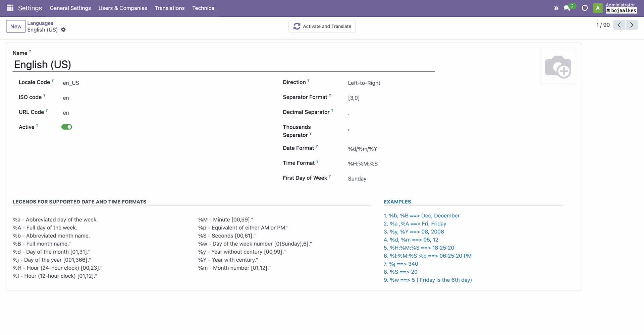The width and height of the screenshot is (644, 335).
Task: Show help tooltip for ISO code
Action: 44,95
